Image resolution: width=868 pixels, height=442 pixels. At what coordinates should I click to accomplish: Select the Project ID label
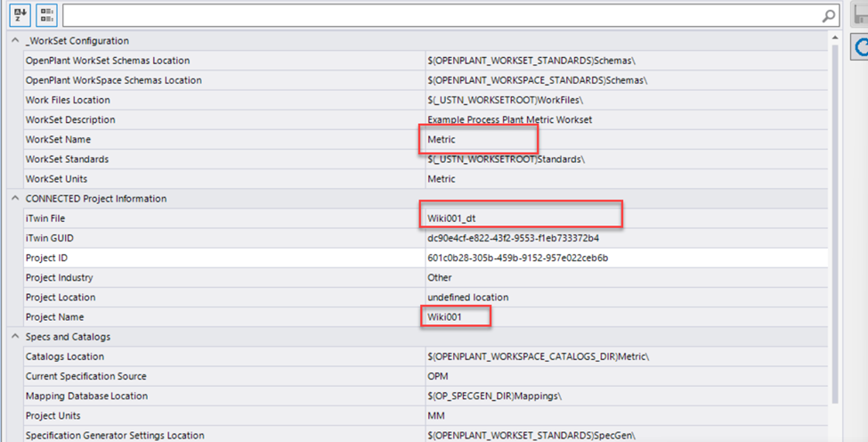(46, 258)
